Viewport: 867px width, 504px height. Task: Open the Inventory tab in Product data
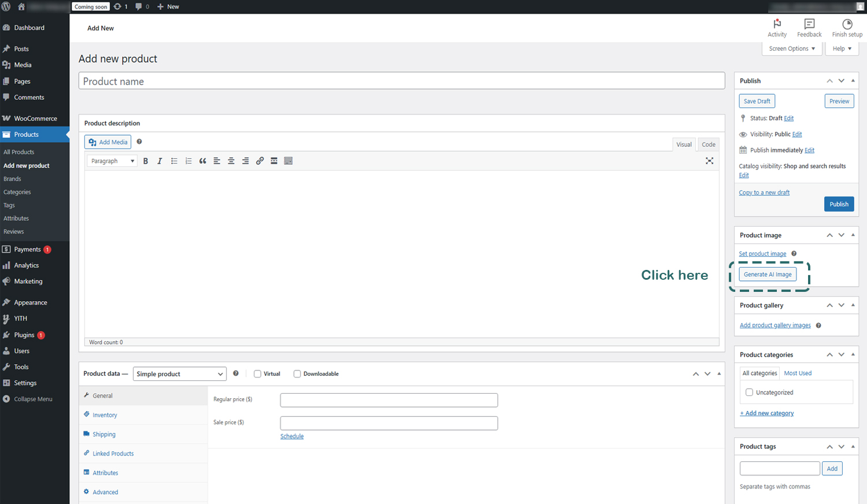(104, 414)
